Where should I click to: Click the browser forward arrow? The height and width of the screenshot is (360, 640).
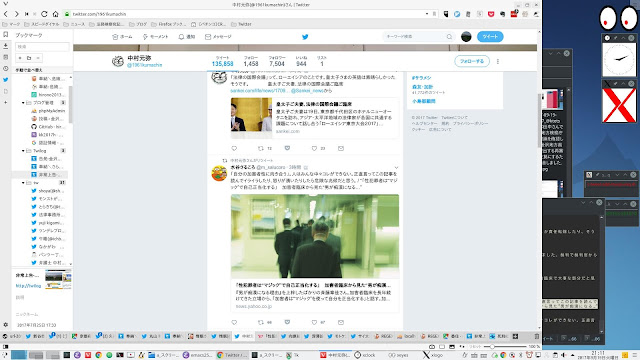coord(16,14)
